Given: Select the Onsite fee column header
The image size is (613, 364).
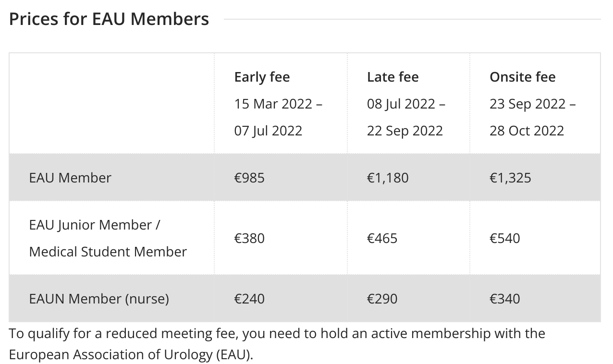Looking at the screenshot, I should (x=522, y=77).
